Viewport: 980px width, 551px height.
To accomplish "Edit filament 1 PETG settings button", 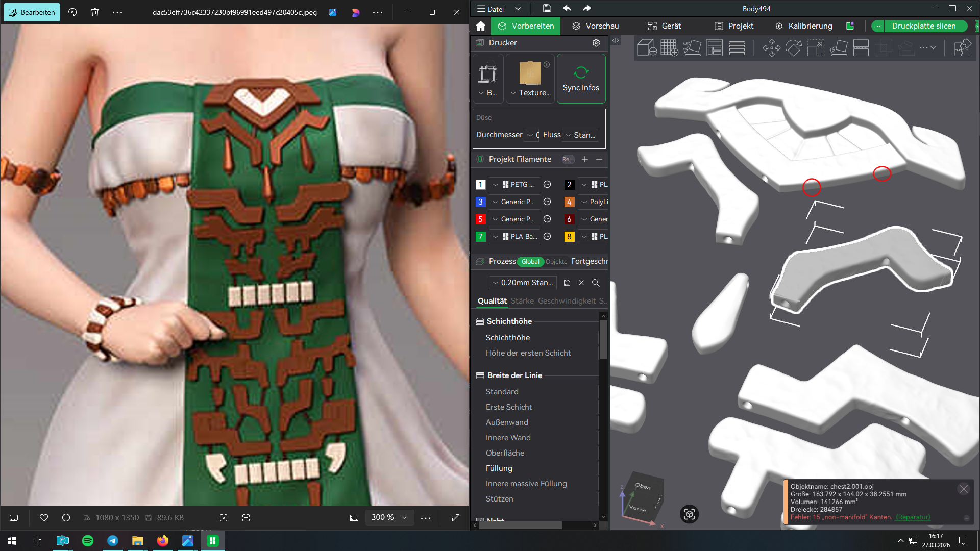I will click(547, 184).
